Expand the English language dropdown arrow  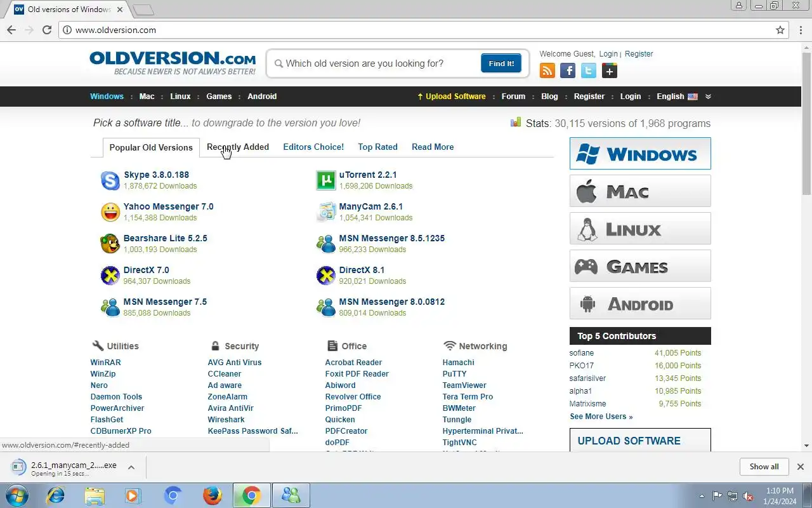[x=708, y=97]
